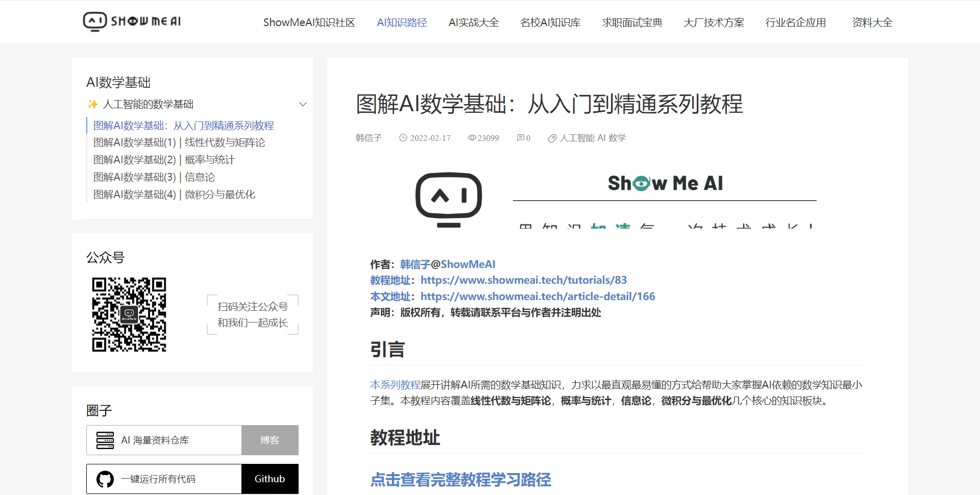Open the 名校AI知识库 menu

[x=550, y=22]
